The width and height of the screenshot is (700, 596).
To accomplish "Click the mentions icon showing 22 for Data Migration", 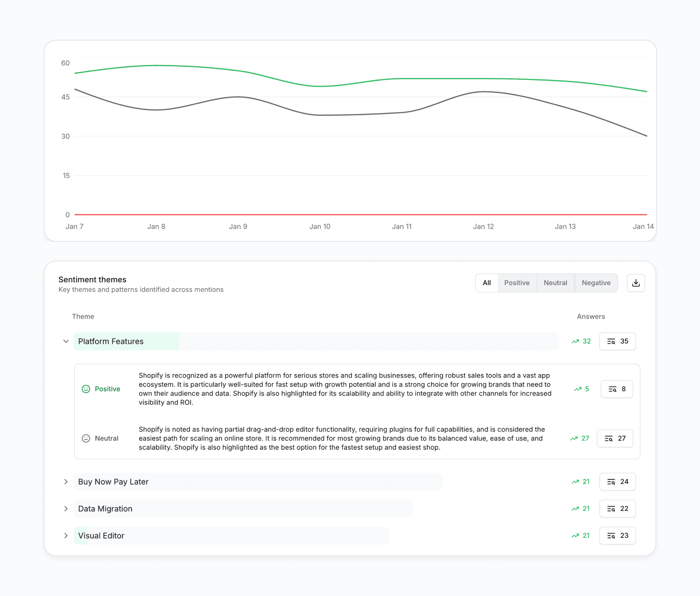I will point(618,509).
